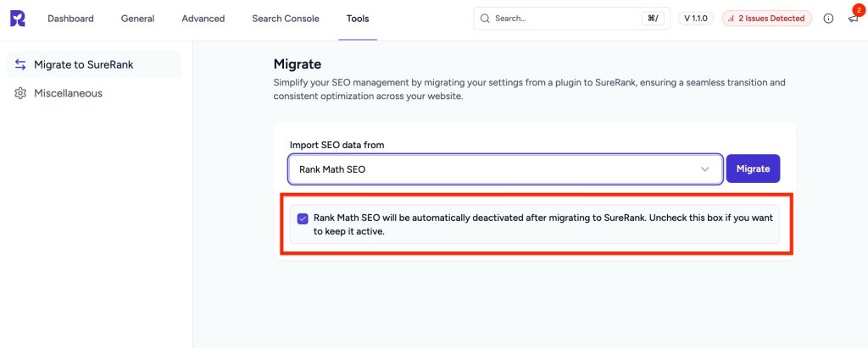Select Migrate to SureRank in sidebar

[93, 64]
